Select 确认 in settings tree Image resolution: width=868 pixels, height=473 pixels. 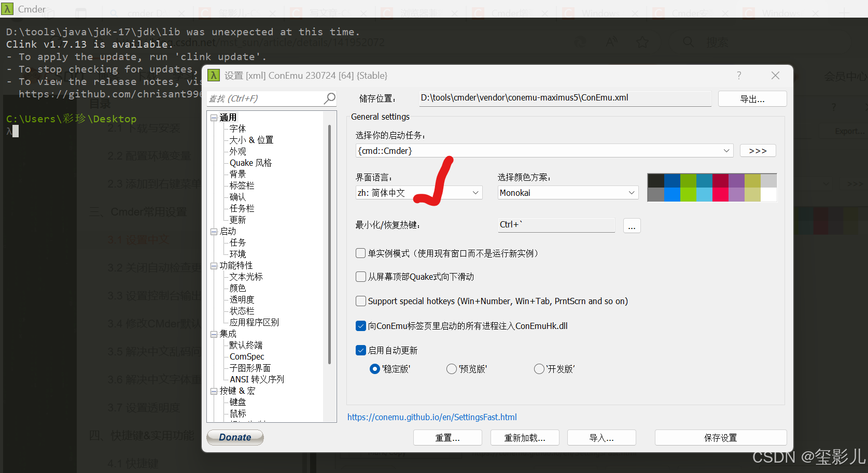[238, 197]
